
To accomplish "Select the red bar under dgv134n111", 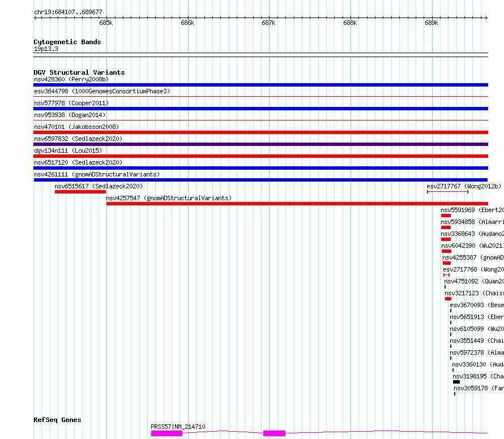I will (x=260, y=156).
